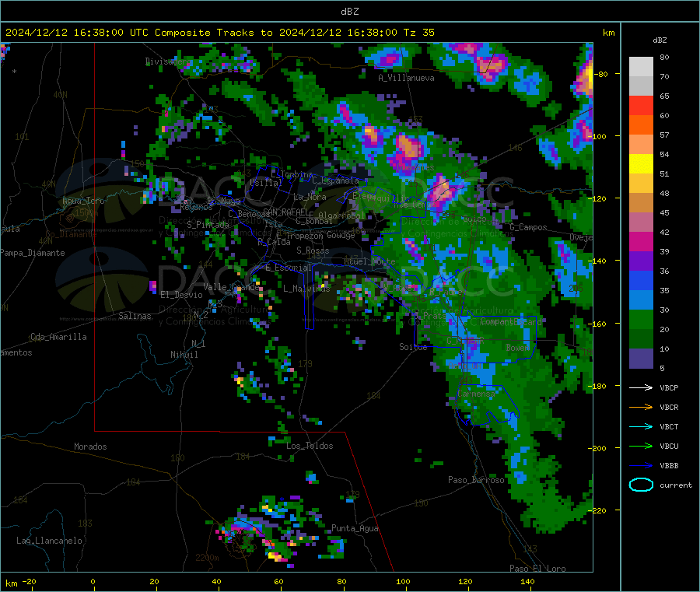This screenshot has width=700, height=592.
Task: Select the purple 5 dBZ color swatch
Action: click(x=641, y=359)
